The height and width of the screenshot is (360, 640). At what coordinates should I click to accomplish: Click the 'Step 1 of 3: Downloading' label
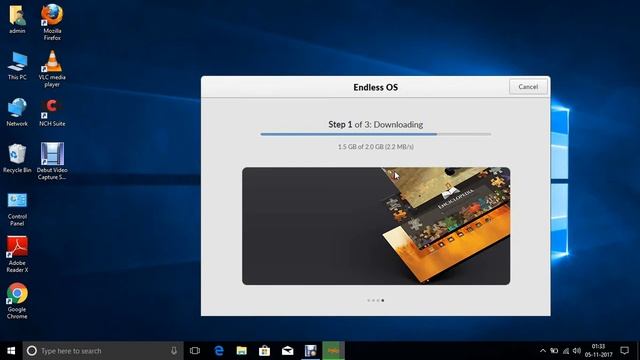[376, 124]
